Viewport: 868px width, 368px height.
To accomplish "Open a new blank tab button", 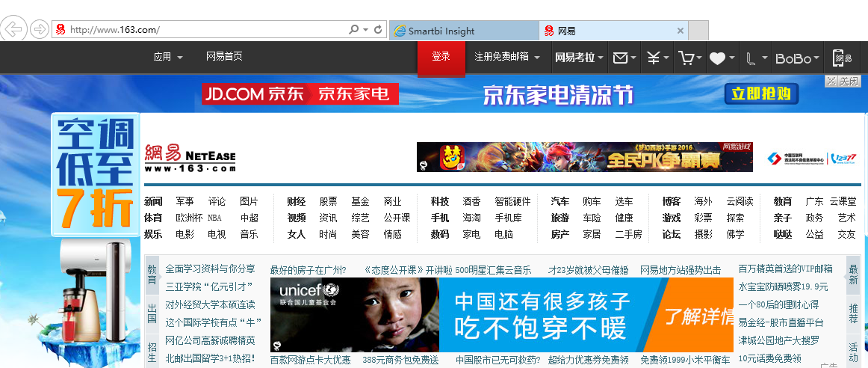I will tap(698, 31).
